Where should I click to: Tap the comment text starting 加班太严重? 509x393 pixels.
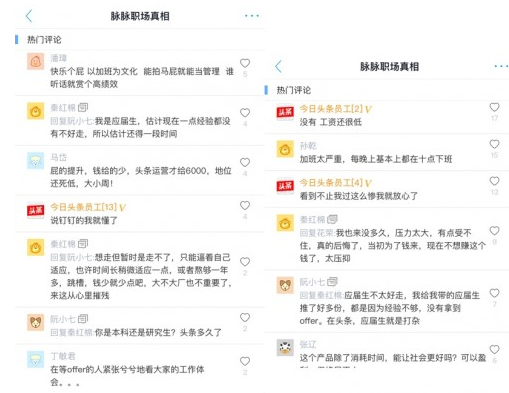click(376, 159)
